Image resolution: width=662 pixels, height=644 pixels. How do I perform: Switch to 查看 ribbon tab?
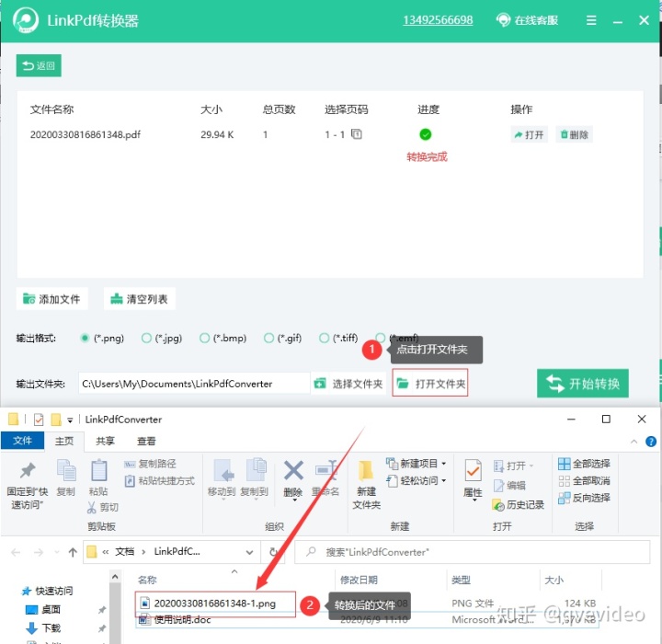146,442
